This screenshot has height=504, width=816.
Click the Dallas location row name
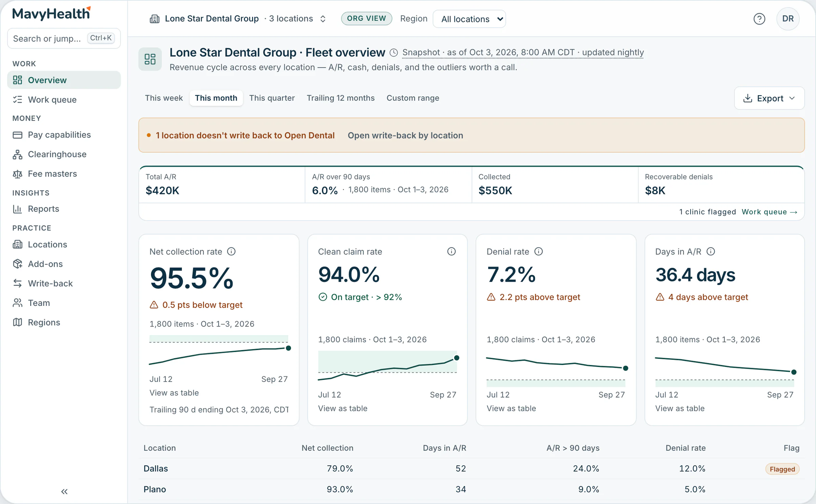[x=156, y=469]
